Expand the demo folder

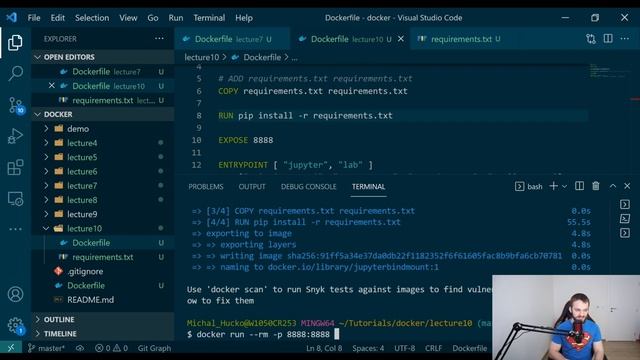(103, 129)
